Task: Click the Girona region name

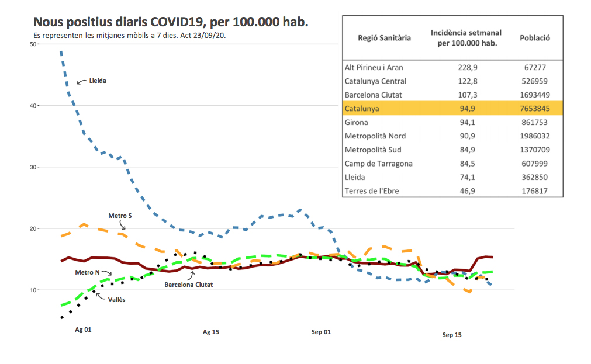Action: coord(357,123)
